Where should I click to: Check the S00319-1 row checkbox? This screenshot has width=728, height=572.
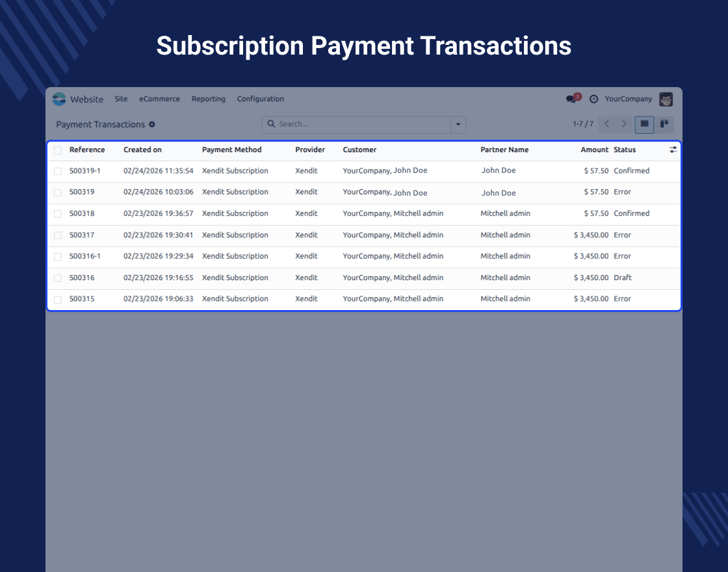pyautogui.click(x=58, y=172)
